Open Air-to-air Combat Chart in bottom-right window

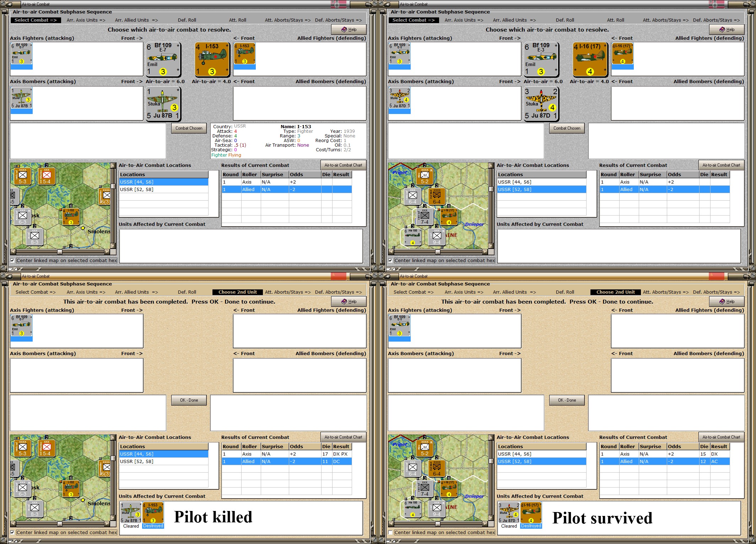(x=721, y=437)
